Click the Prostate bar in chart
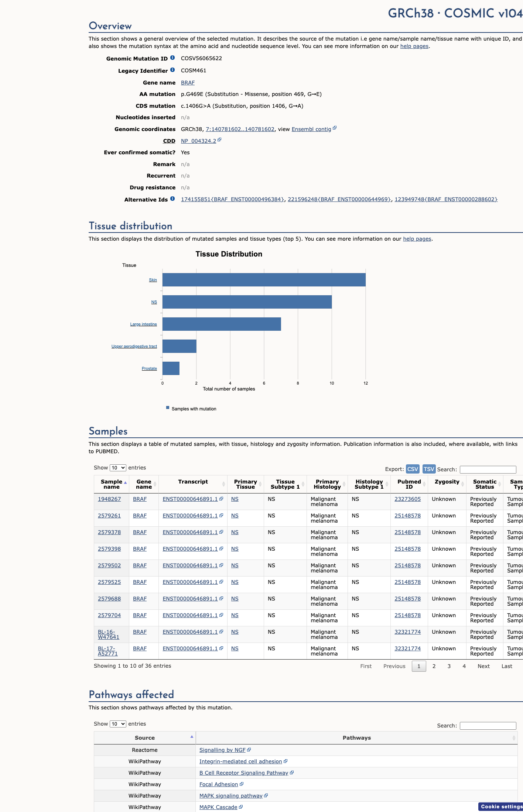Image resolution: width=523 pixels, height=812 pixels. (x=171, y=368)
